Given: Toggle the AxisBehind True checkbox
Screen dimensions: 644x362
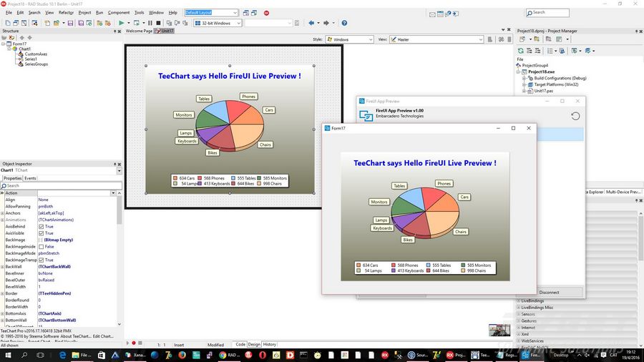Looking at the screenshot, I should coord(41,227).
